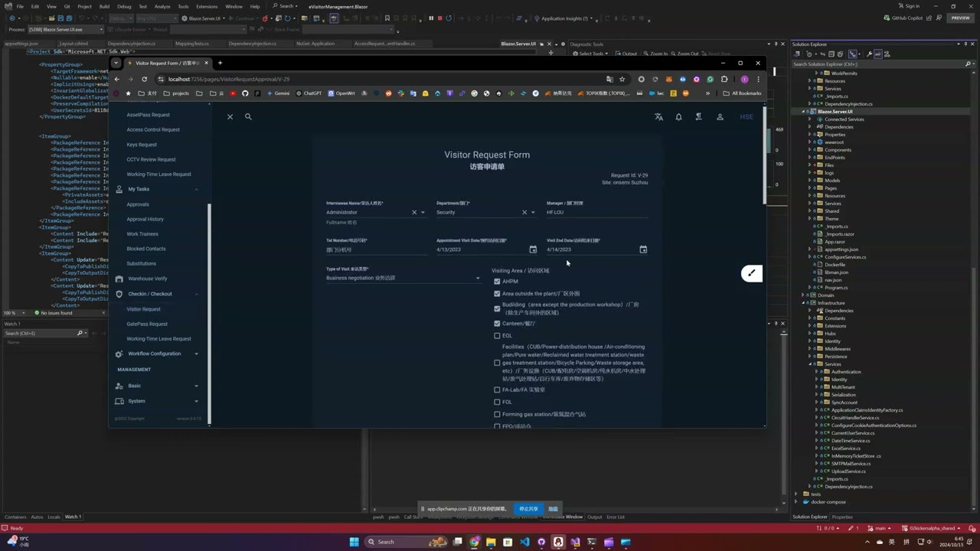Open Visual Studio from the Windows taskbar
The image size is (980, 551).
tap(575, 542)
